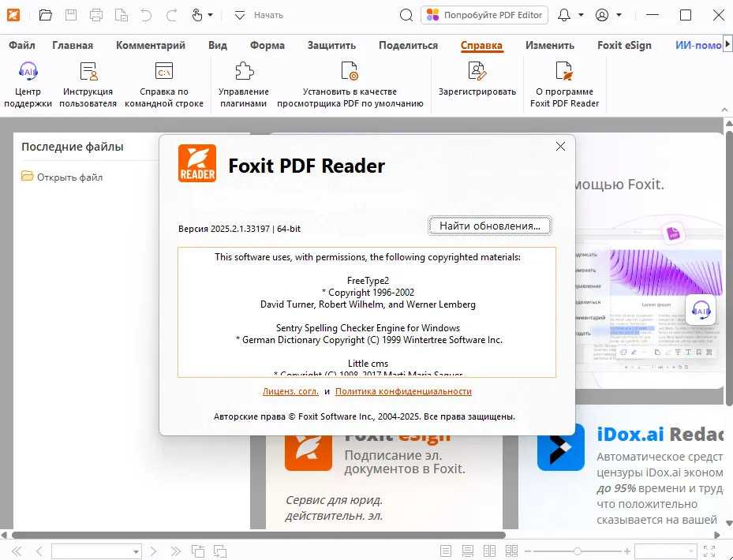
Task: Click the Найти обновления button
Action: (489, 226)
